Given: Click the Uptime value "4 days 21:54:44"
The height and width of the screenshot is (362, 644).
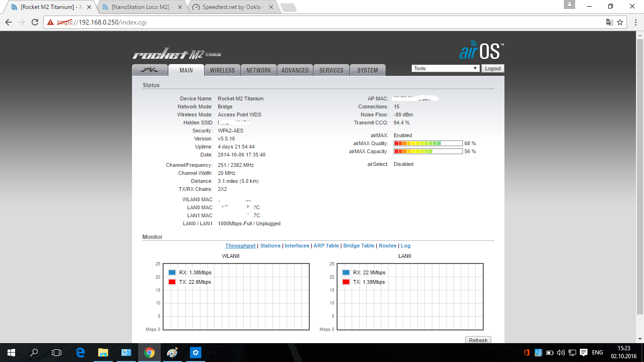Looking at the screenshot, I should (236, 147).
